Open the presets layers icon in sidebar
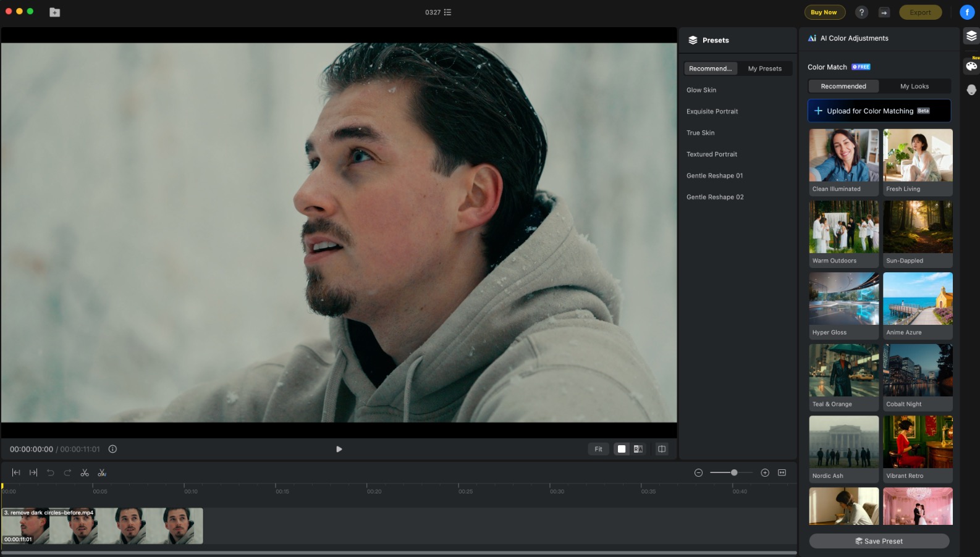980x557 pixels. coord(971,36)
